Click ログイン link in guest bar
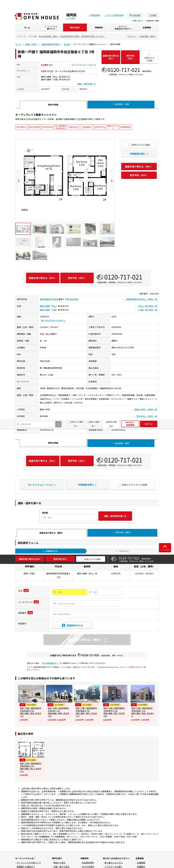This screenshot has height=868, width=174. click(x=132, y=36)
